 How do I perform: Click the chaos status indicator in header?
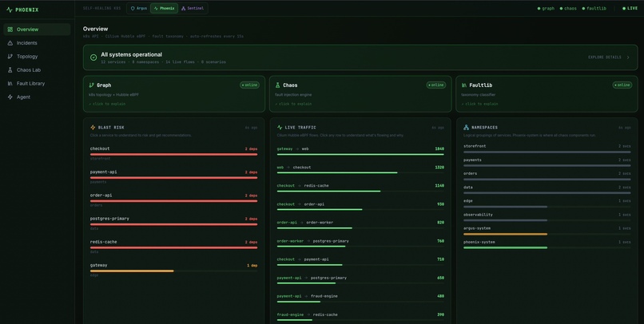click(x=568, y=8)
